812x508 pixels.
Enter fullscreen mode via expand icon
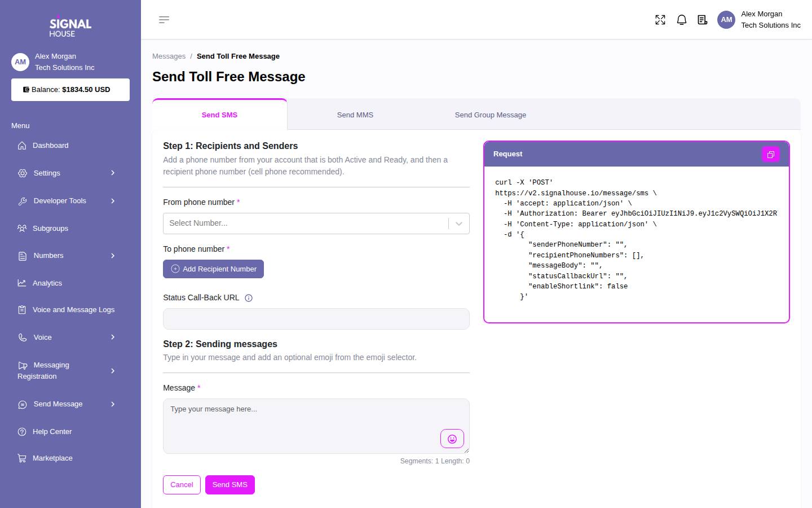point(660,20)
